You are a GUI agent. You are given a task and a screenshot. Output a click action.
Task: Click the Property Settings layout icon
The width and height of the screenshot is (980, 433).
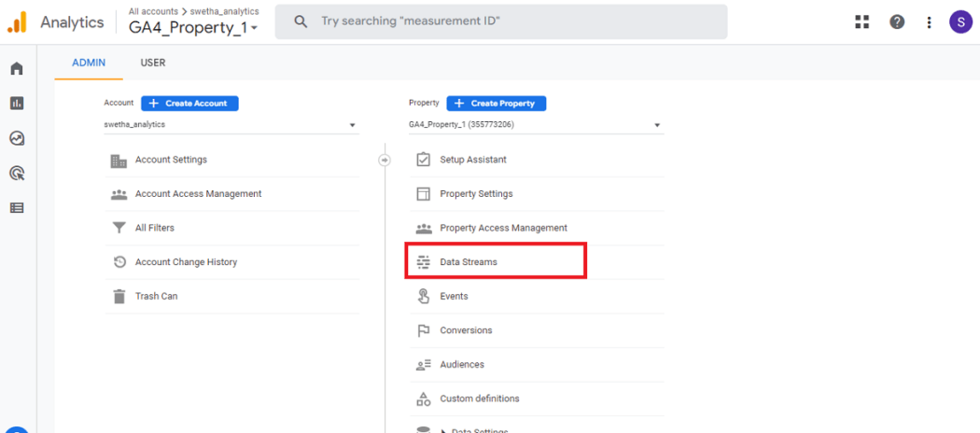423,194
